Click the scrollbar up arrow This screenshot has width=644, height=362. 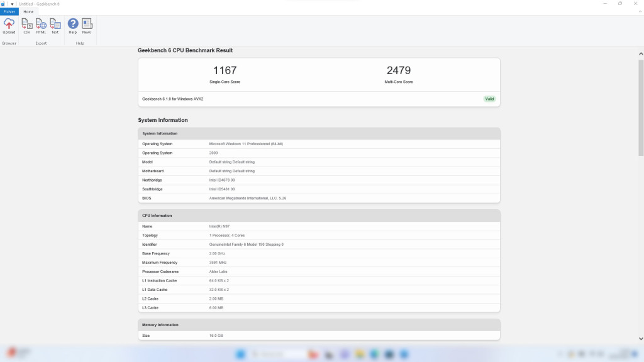click(641, 54)
